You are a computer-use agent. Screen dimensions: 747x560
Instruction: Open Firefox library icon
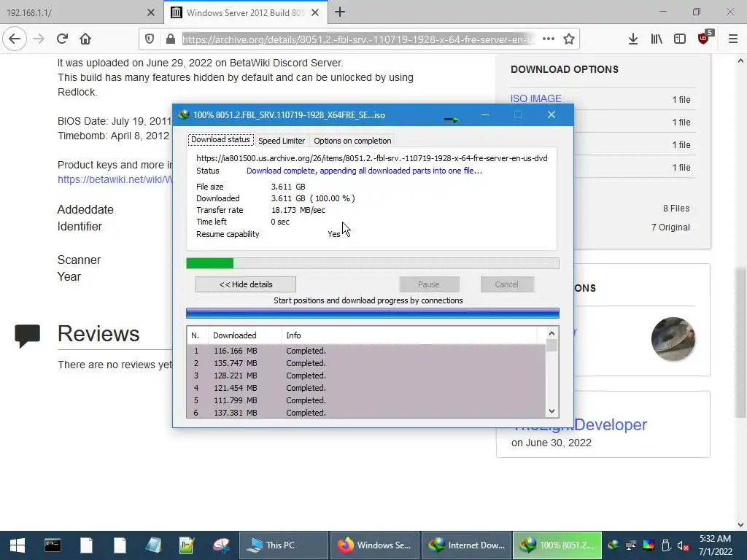click(x=657, y=39)
